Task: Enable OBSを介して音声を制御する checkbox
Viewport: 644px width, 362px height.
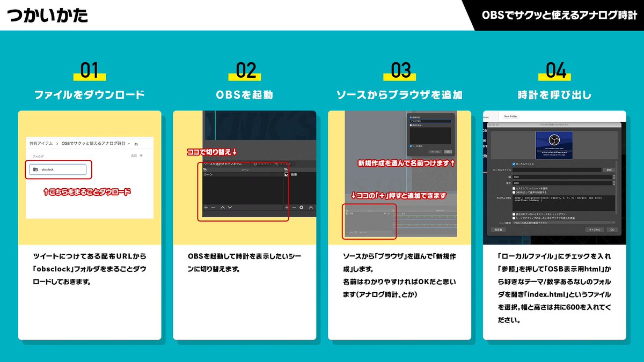Action: pos(514,192)
